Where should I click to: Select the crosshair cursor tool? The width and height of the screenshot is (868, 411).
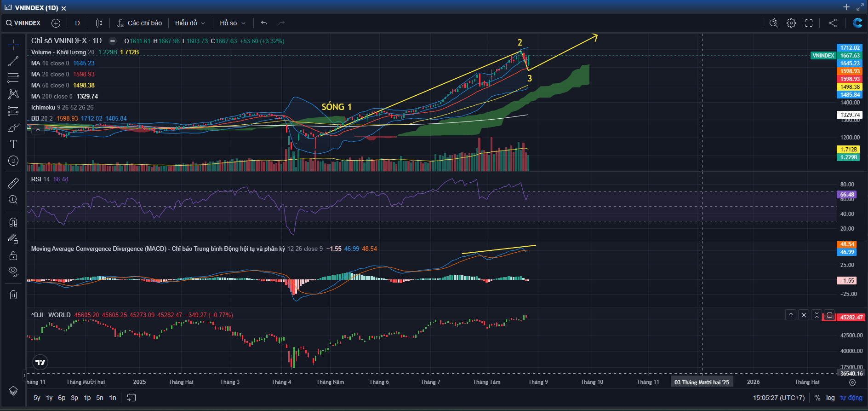click(13, 45)
